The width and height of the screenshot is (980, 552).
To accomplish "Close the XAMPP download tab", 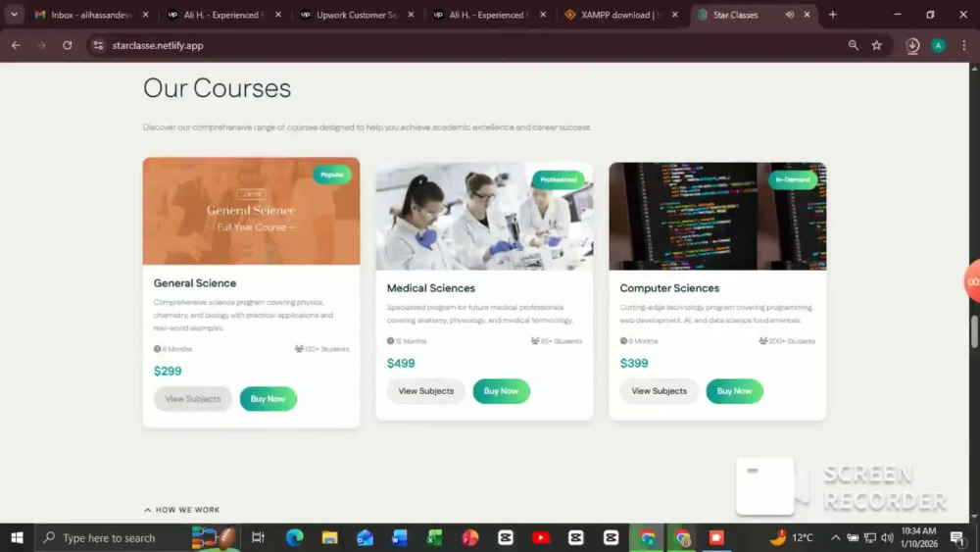I will coord(674,15).
